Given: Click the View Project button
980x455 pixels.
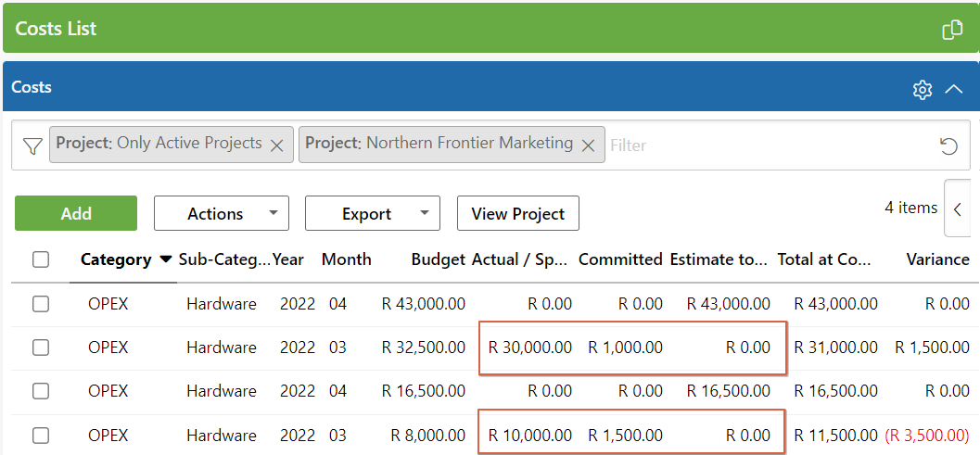Looking at the screenshot, I should click(x=517, y=213).
